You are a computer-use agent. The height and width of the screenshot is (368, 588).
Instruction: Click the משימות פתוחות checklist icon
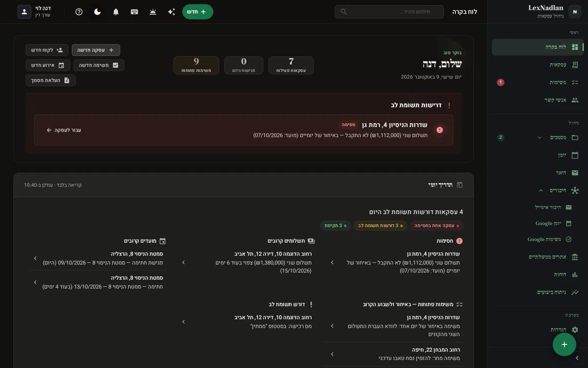click(x=459, y=304)
